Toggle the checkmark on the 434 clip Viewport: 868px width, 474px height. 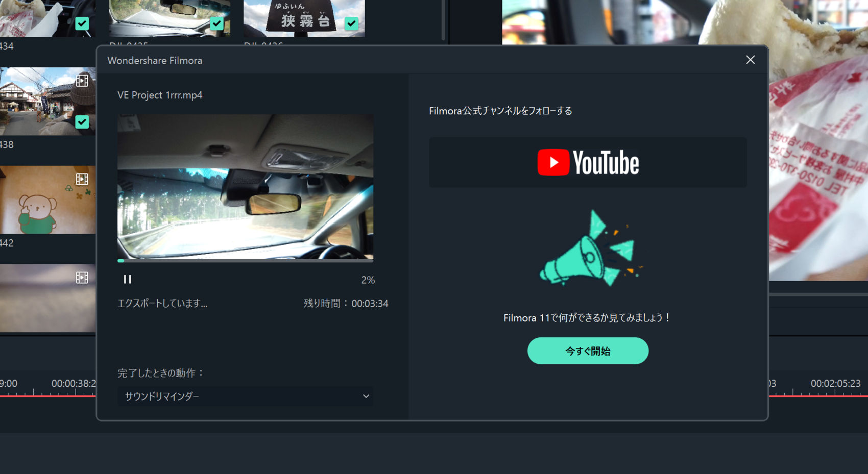(x=82, y=23)
